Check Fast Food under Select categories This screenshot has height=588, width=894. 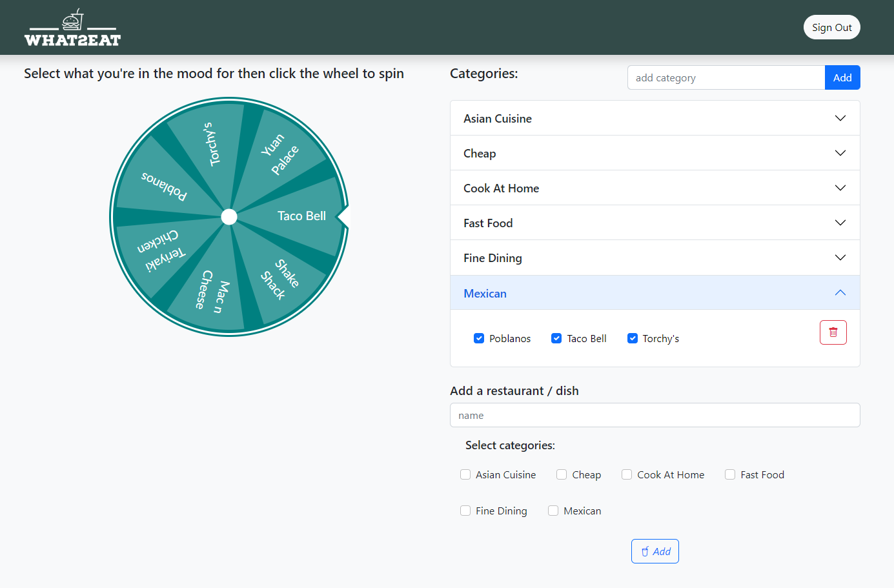(x=729, y=474)
